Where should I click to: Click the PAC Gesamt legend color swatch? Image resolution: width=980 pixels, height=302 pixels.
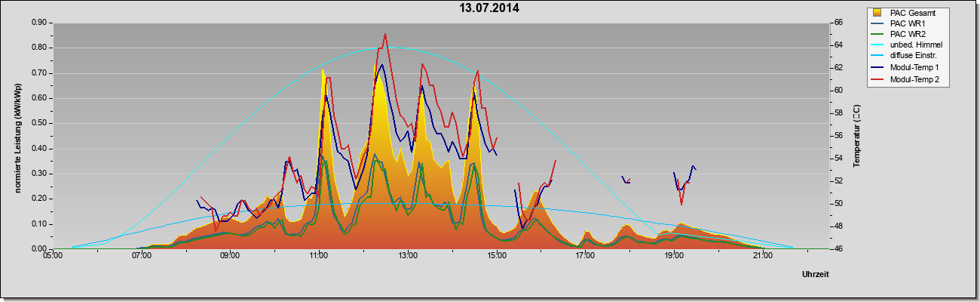pos(877,13)
